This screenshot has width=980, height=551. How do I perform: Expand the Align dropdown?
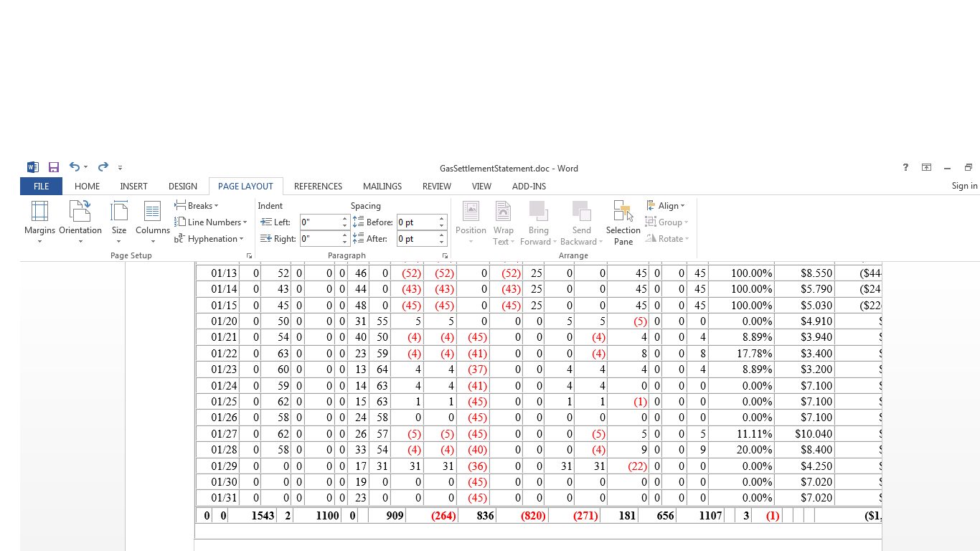[665, 206]
